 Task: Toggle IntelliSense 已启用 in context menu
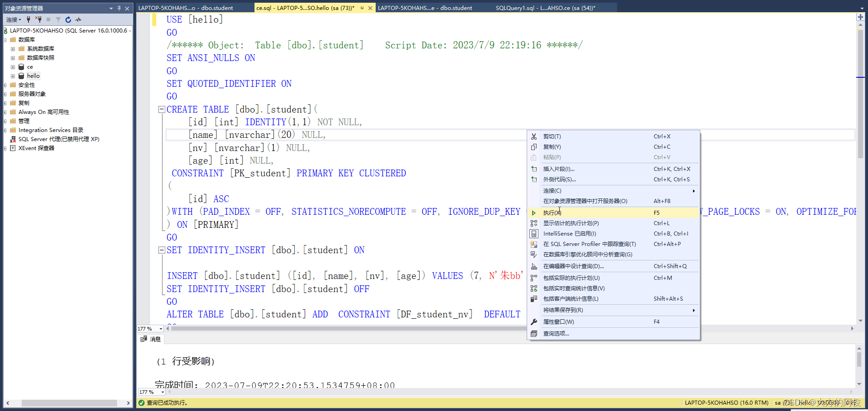click(x=570, y=234)
